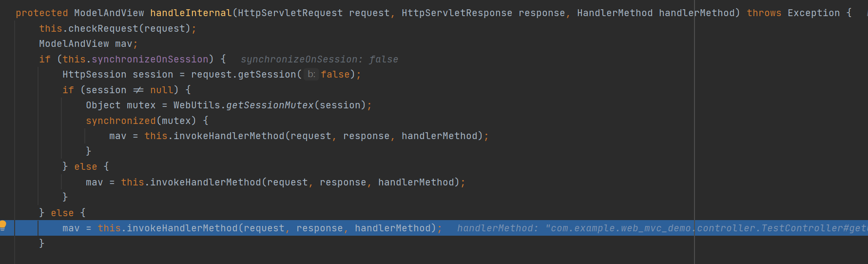Image resolution: width=868 pixels, height=264 pixels.
Task: Click the WebUtils class reference
Action: tap(197, 105)
